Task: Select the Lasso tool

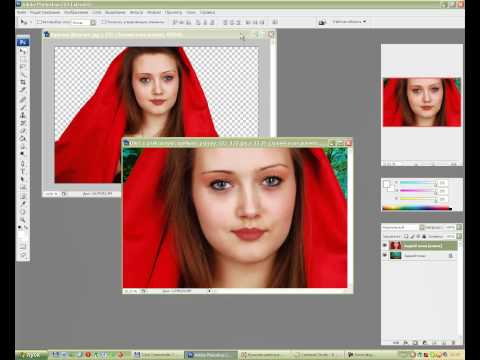Action: [23, 67]
